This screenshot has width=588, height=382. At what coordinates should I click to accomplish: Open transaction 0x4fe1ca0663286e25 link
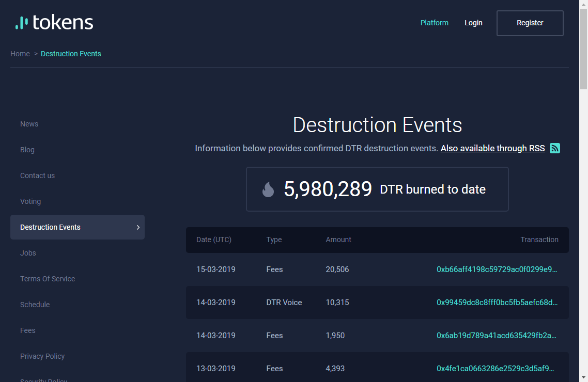496,369
